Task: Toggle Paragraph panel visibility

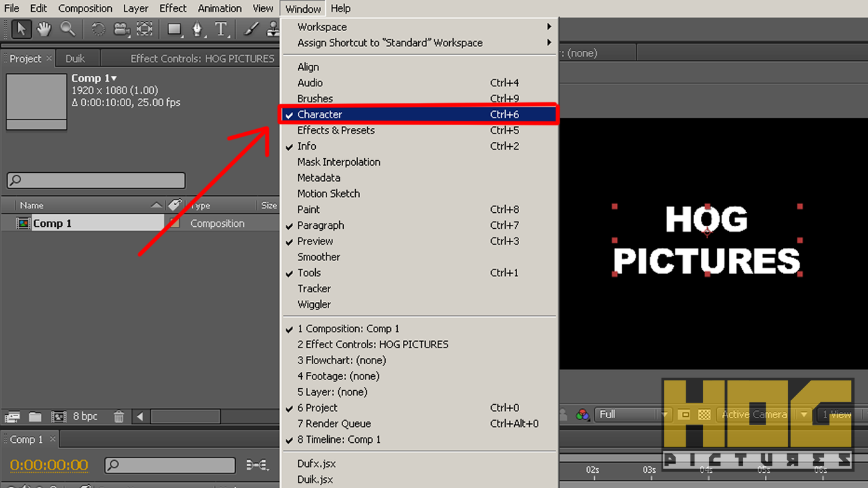Action: [x=321, y=225]
